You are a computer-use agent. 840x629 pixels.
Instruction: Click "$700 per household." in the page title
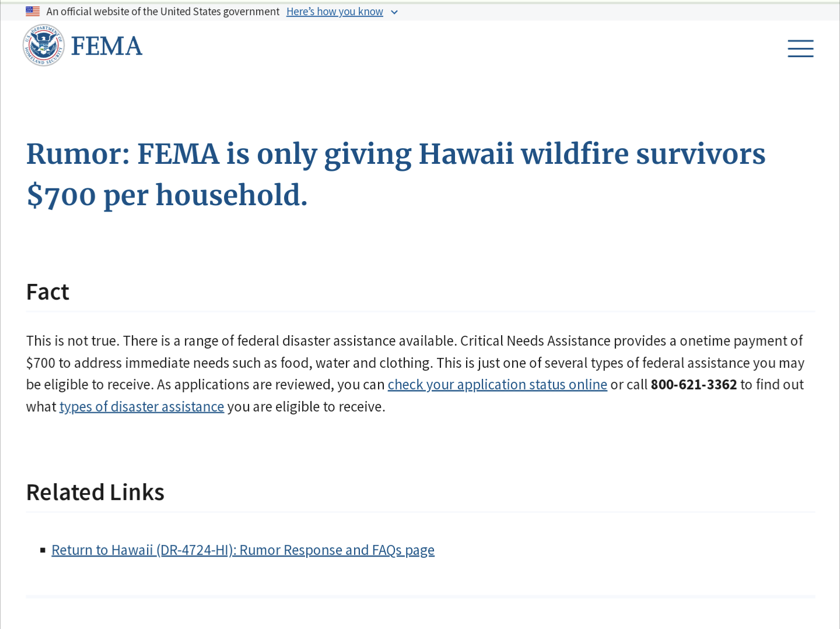[x=167, y=195]
